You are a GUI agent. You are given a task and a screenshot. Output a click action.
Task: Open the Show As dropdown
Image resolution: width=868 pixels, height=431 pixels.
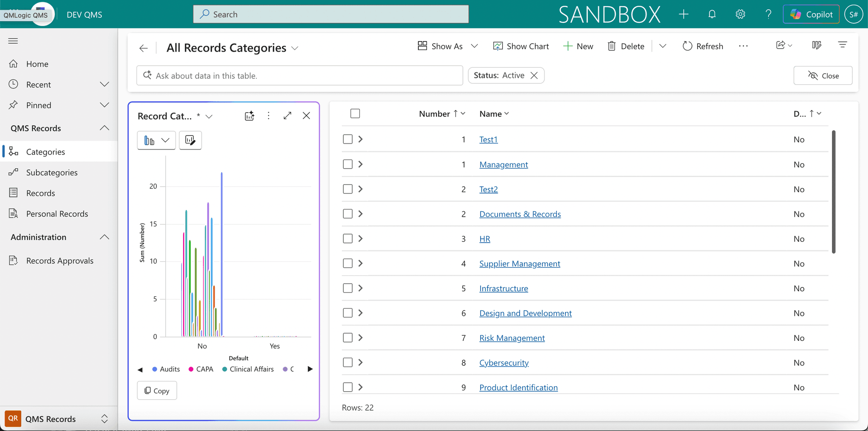[x=448, y=46]
